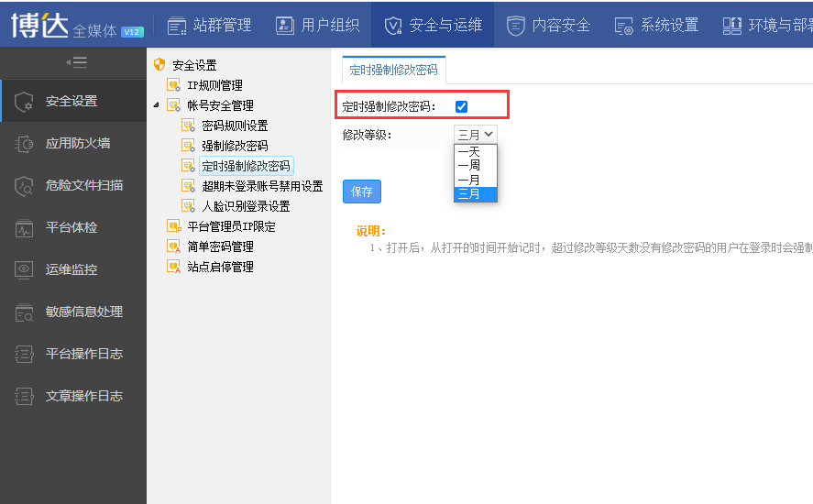813x504 pixels.
Task: Click the 运维监控 eye icon
Action: 25,270
